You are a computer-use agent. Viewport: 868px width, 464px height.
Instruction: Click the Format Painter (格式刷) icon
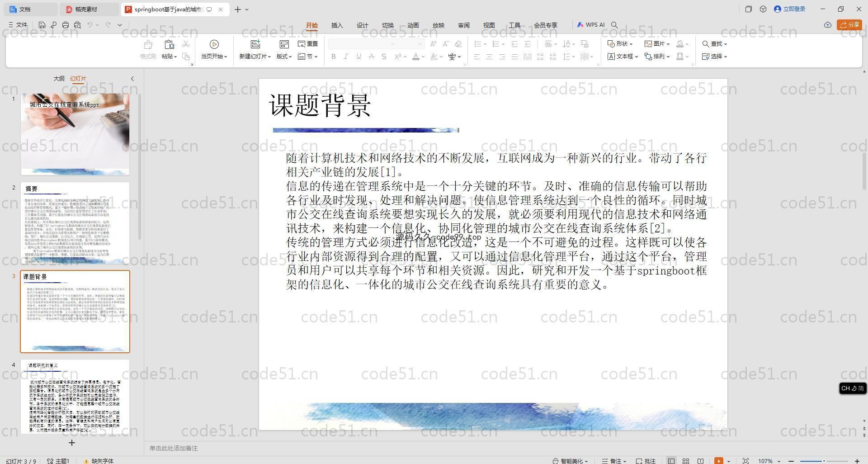pyautogui.click(x=148, y=50)
